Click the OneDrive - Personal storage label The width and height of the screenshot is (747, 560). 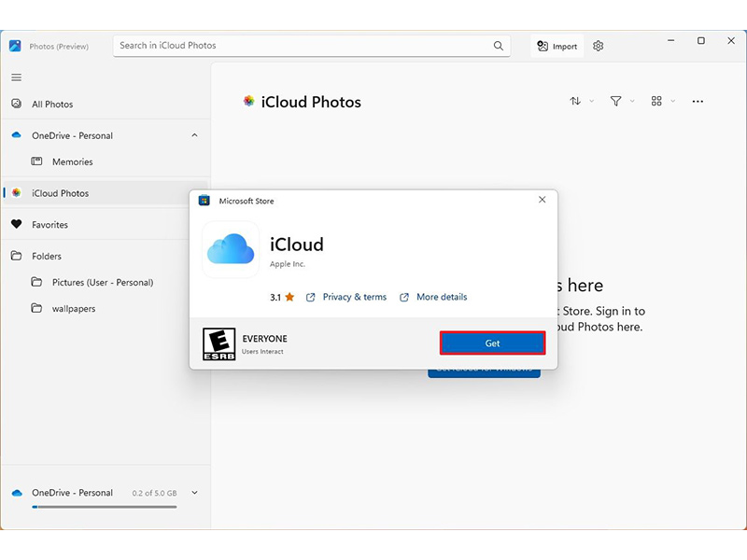point(73,493)
